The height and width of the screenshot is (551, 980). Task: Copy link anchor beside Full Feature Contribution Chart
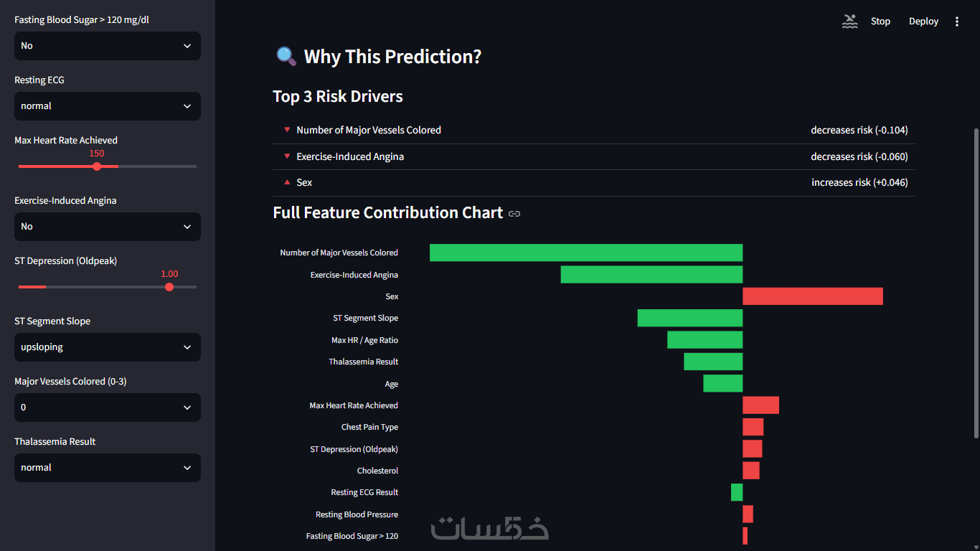coord(514,213)
